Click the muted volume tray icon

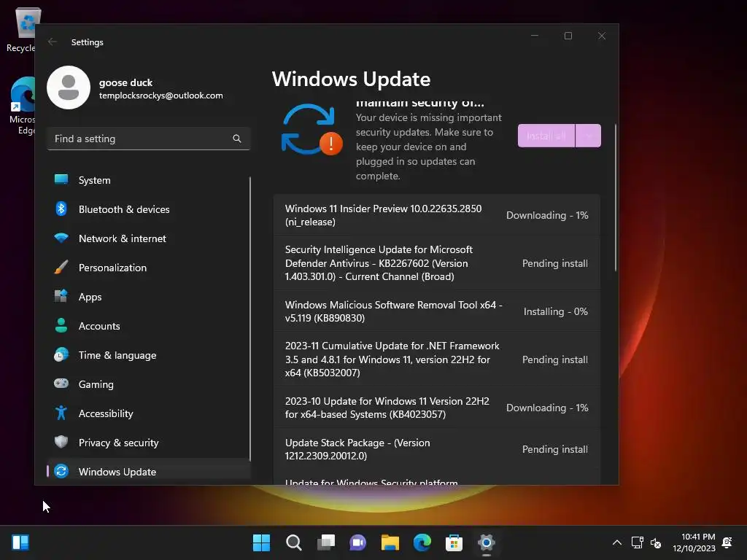point(656,542)
